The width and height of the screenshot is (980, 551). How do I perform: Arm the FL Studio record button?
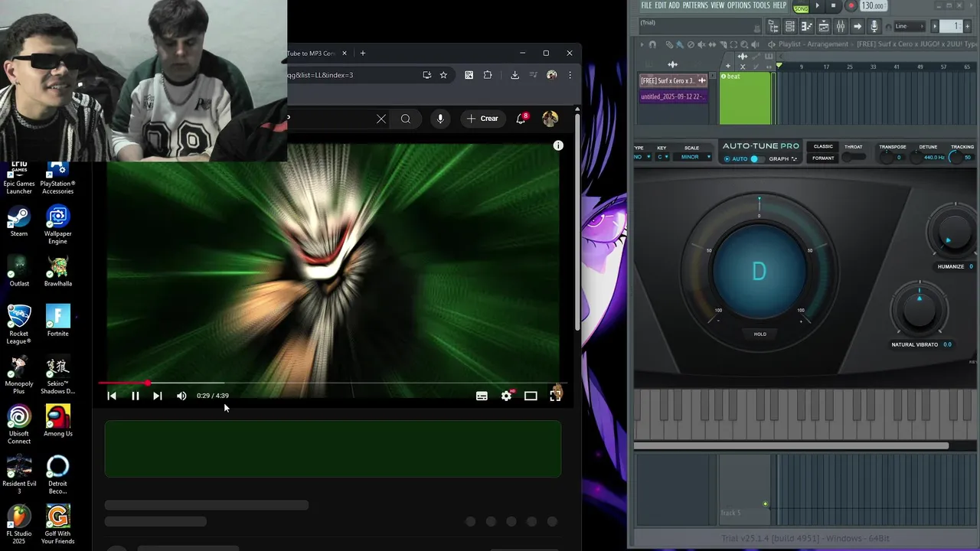tap(851, 6)
